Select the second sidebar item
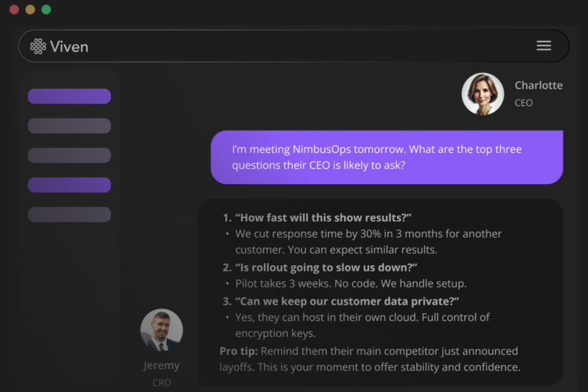The image size is (588, 392). (69, 126)
